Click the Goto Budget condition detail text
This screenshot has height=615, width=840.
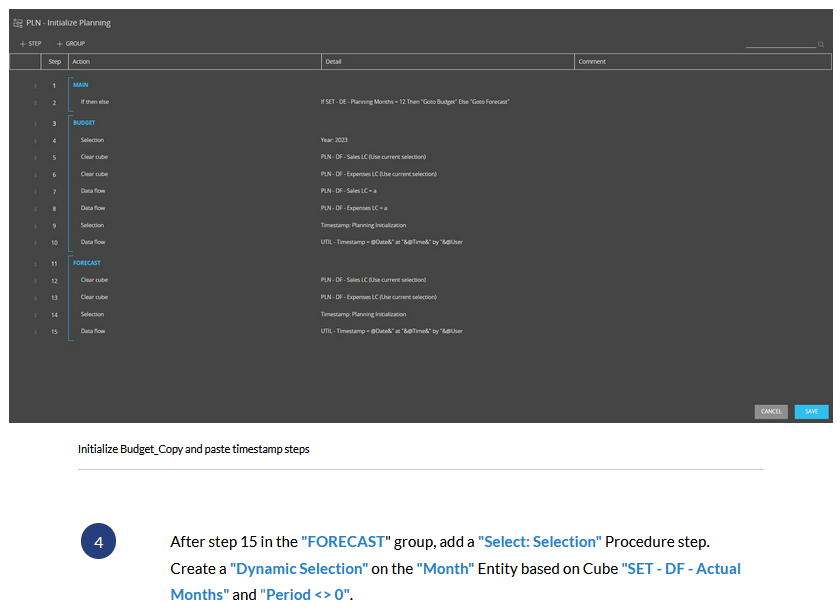pyautogui.click(x=415, y=102)
